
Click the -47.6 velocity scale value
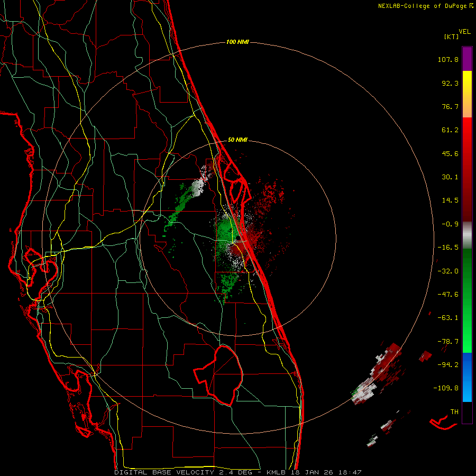click(x=448, y=295)
